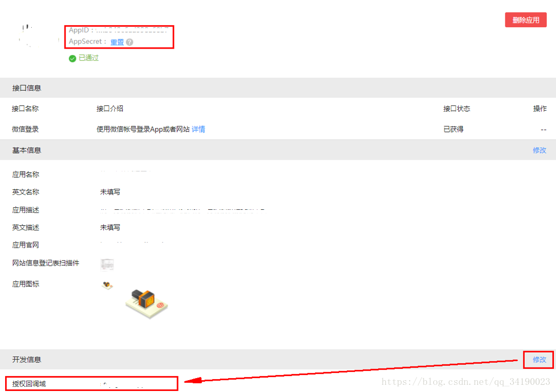Click the app logo beside AppID
The width and height of the screenshot is (556, 392).
point(39,36)
